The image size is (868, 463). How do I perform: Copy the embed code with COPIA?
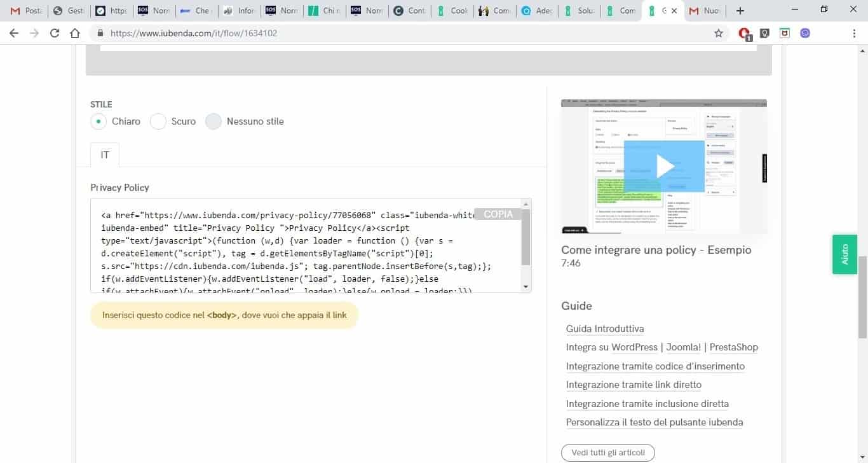[x=498, y=214]
